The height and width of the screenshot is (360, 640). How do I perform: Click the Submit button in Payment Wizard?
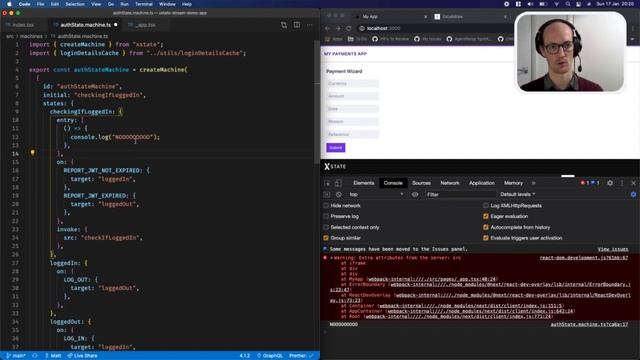pos(336,148)
